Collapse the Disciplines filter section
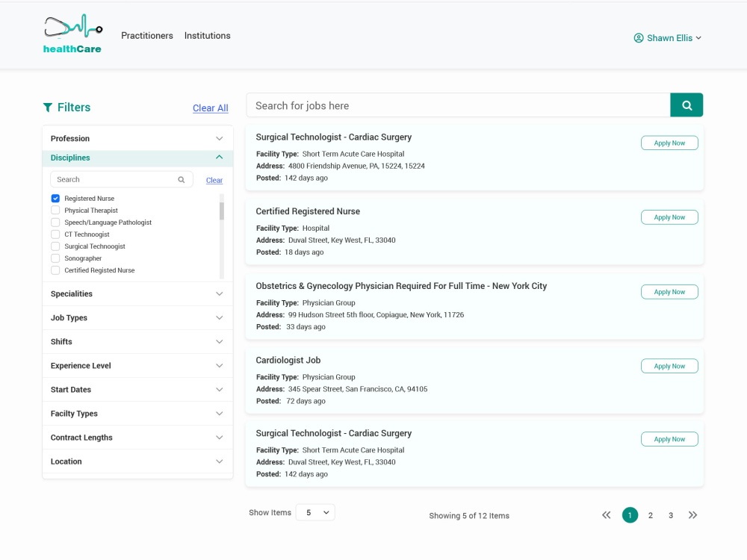 pyautogui.click(x=137, y=158)
